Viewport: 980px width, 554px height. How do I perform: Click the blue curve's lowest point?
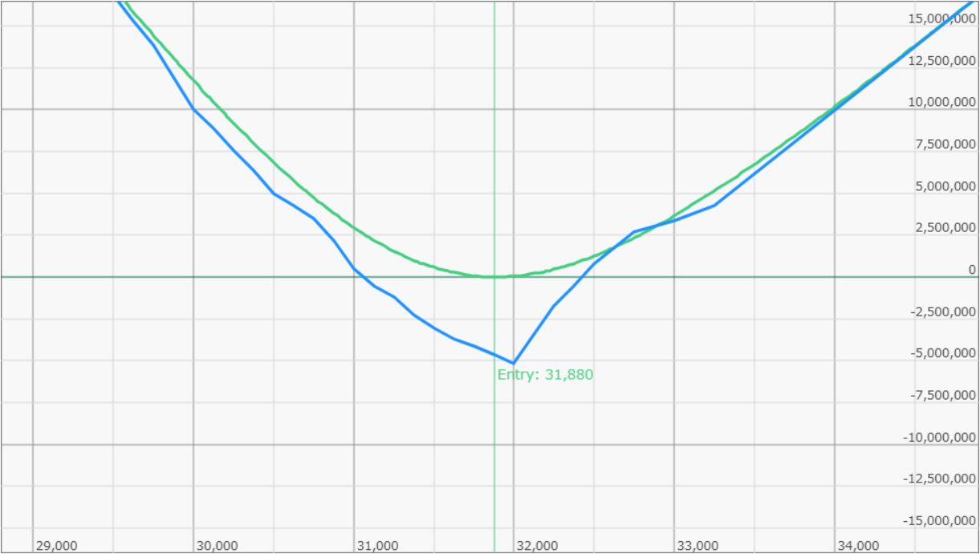click(514, 364)
